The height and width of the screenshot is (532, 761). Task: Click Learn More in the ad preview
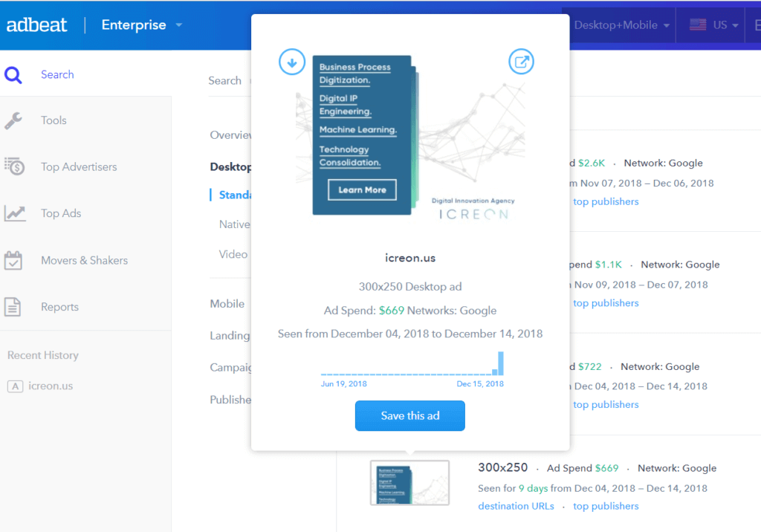[362, 189]
